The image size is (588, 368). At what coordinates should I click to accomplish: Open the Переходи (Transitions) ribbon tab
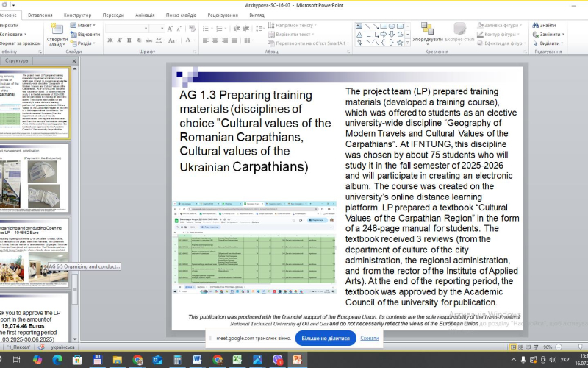[113, 15]
